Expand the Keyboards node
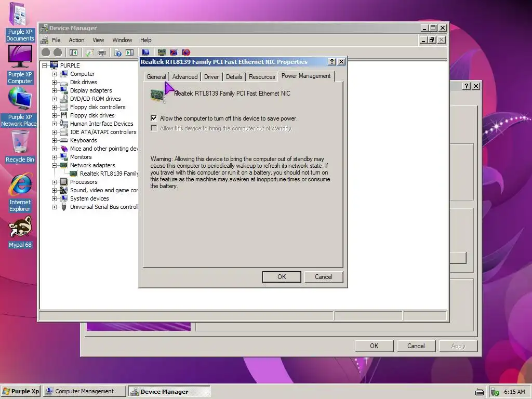Image resolution: width=532 pixels, height=399 pixels. pyautogui.click(x=54, y=140)
